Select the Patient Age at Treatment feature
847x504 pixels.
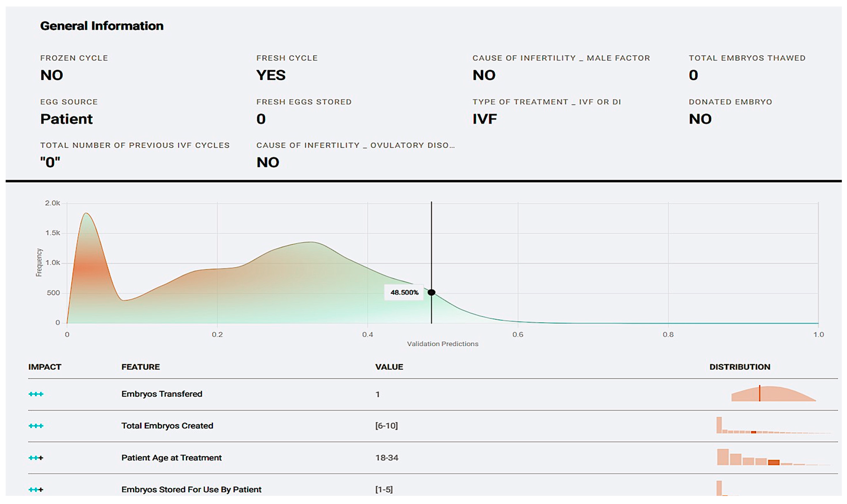click(x=171, y=457)
